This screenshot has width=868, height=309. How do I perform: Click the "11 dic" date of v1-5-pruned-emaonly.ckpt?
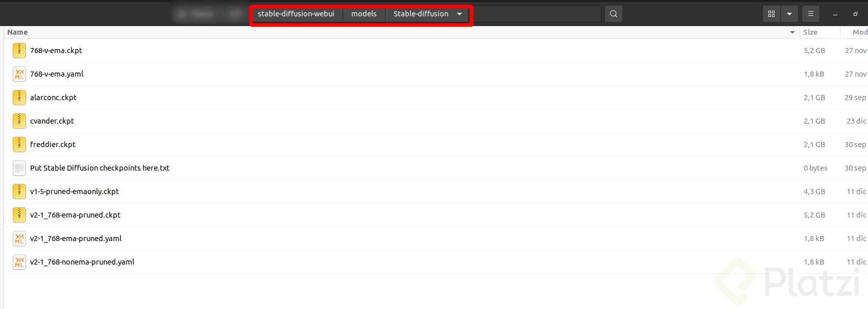coord(856,192)
